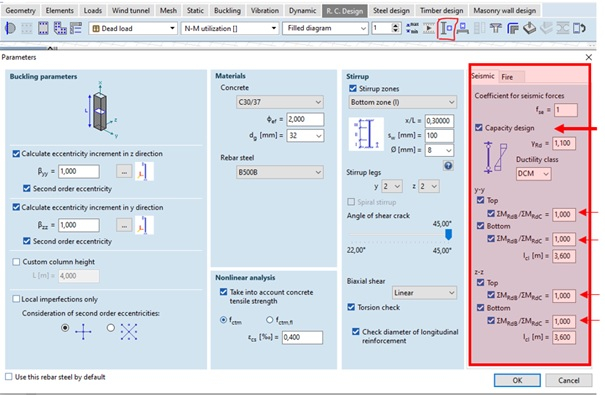Image resolution: width=605 pixels, height=395 pixels.
Task: Enable Local imperfections only checkbox
Action: (16, 299)
